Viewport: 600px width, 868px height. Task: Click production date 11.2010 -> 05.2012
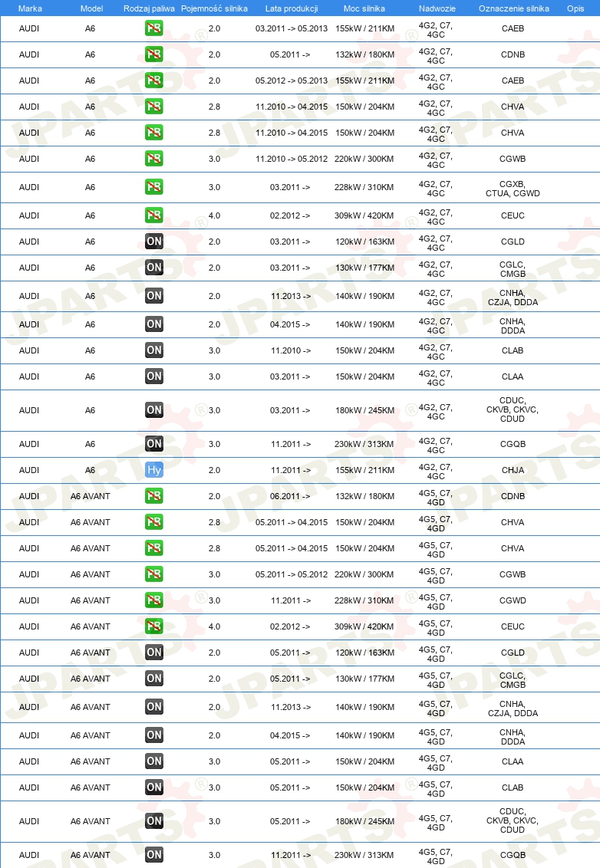[x=292, y=159]
